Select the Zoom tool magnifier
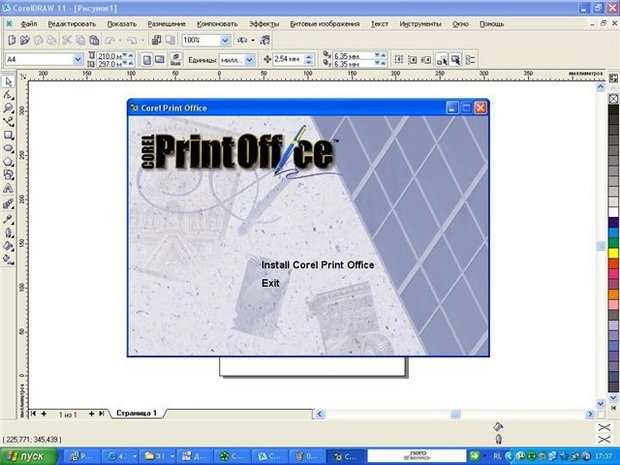Image resolution: width=620 pixels, height=465 pixels. tap(8, 108)
